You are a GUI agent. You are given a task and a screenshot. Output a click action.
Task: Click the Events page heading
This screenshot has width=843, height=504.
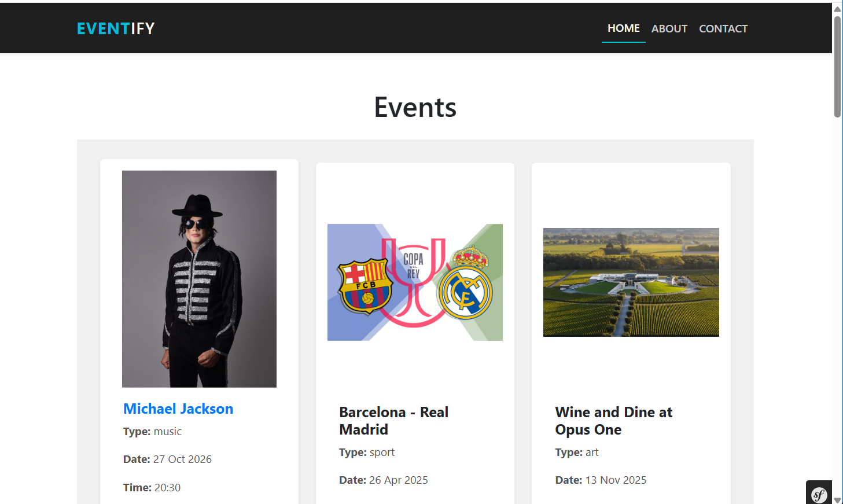(415, 108)
